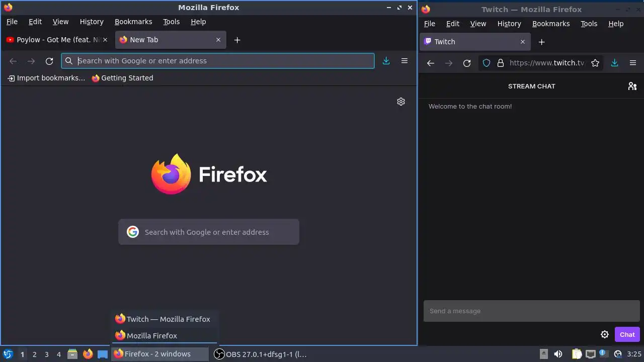Open a new tab with the plus in the left Firefox window
The image size is (644, 362).
click(x=237, y=40)
